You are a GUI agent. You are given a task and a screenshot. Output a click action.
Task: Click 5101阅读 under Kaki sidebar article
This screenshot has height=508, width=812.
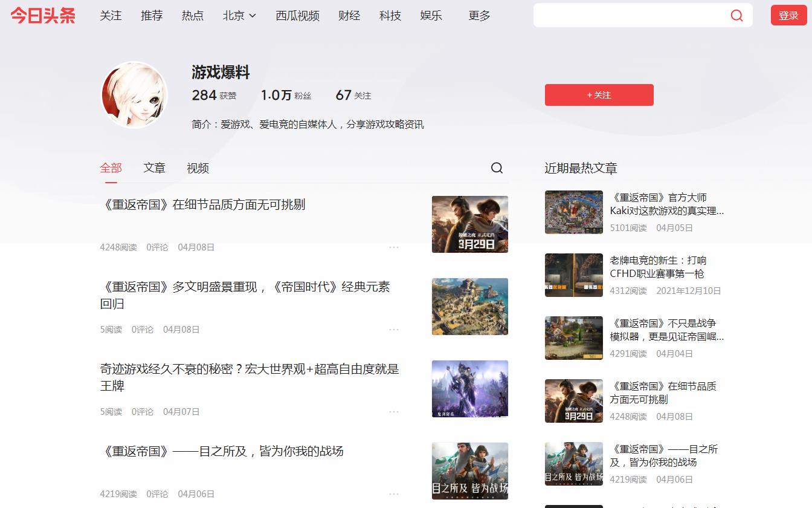[x=628, y=228]
